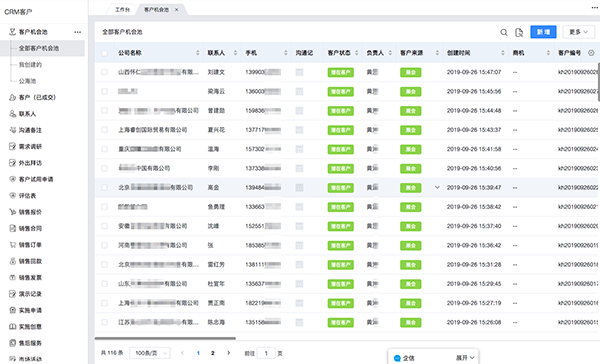Check the row checkbox for 刘建文
The image size is (600, 364).
point(104,72)
